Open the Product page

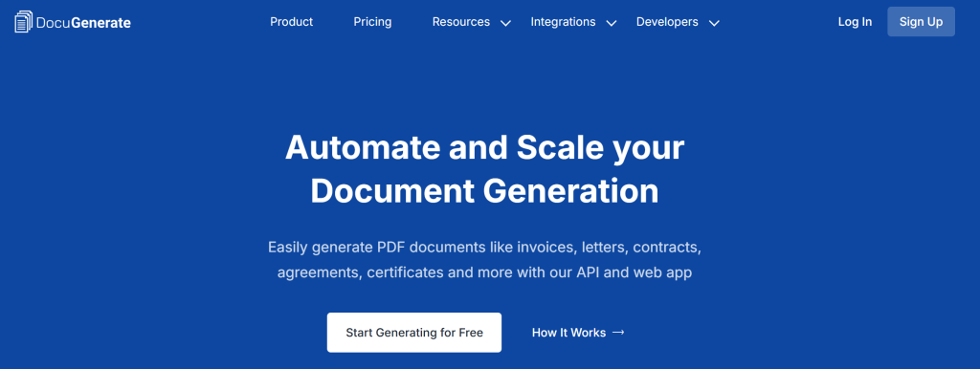(x=291, y=22)
